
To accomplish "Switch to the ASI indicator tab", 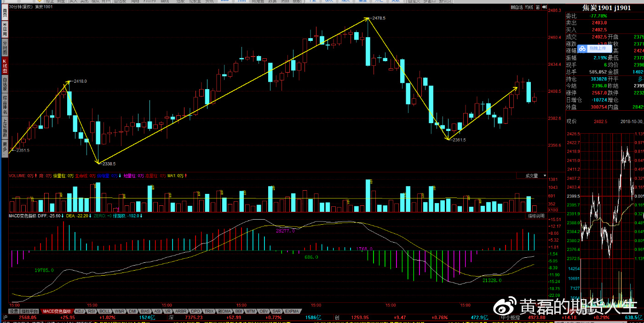I will 157,311.
